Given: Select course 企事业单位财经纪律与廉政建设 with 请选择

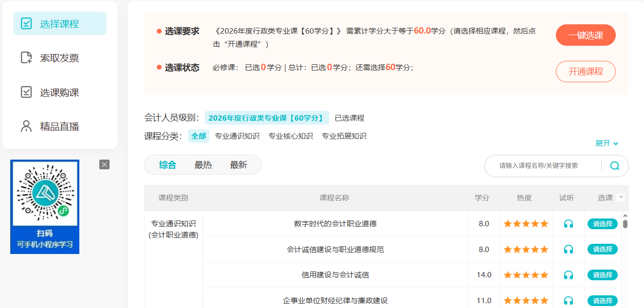Looking at the screenshot, I should tap(602, 301).
